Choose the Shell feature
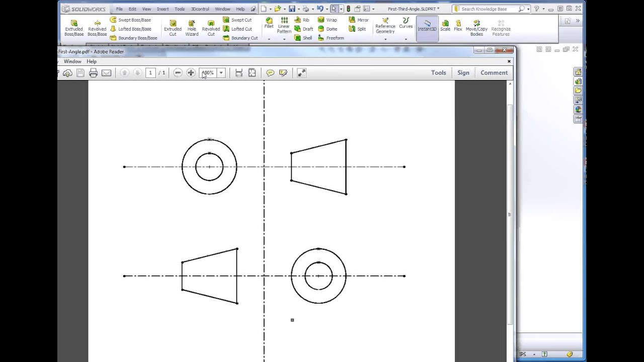 pos(303,38)
